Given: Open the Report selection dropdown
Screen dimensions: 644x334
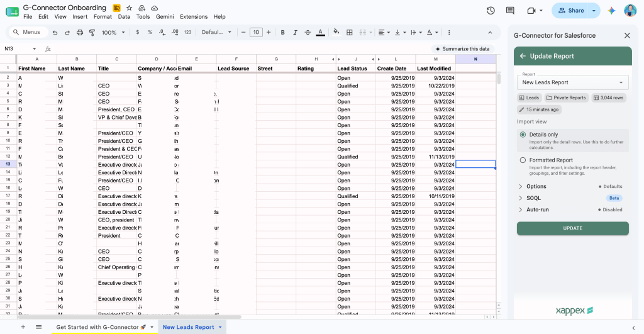Looking at the screenshot, I should pyautogui.click(x=572, y=82).
